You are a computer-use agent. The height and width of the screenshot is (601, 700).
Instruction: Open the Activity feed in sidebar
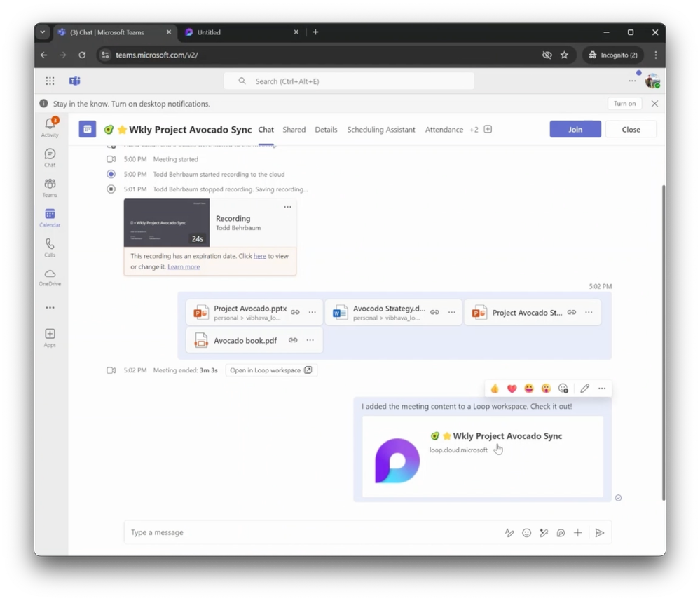coord(50,127)
